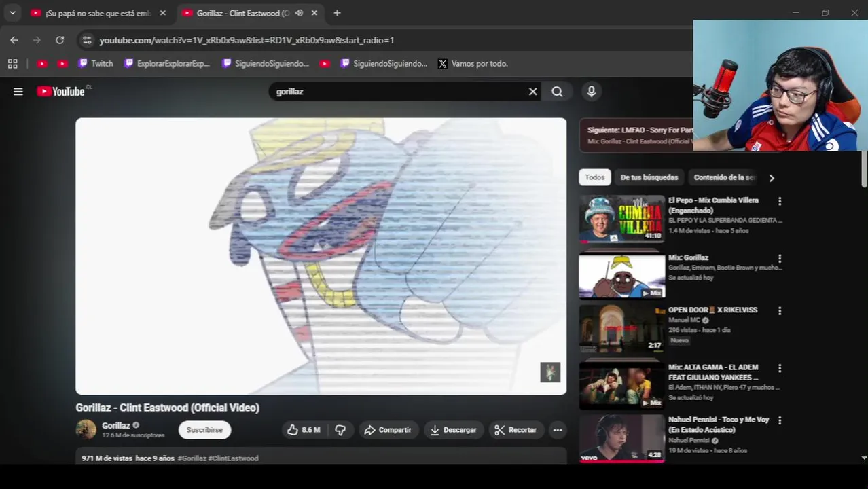Run search with the magnifier button
The image size is (868, 489).
pyautogui.click(x=557, y=91)
